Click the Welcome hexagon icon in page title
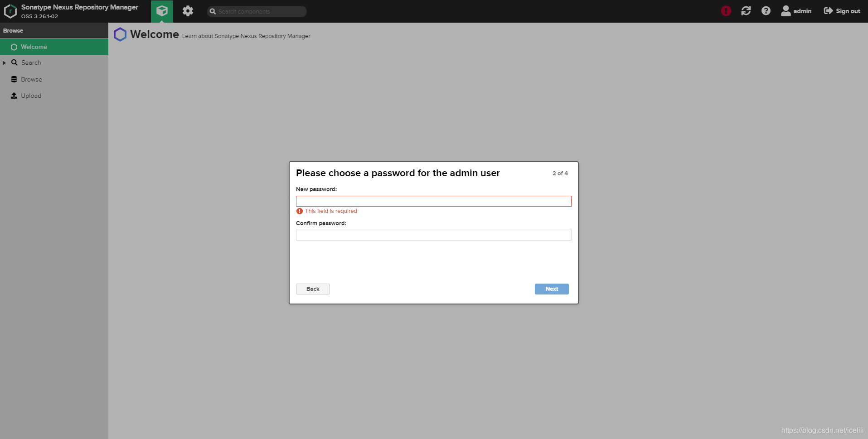868x439 pixels. click(120, 34)
